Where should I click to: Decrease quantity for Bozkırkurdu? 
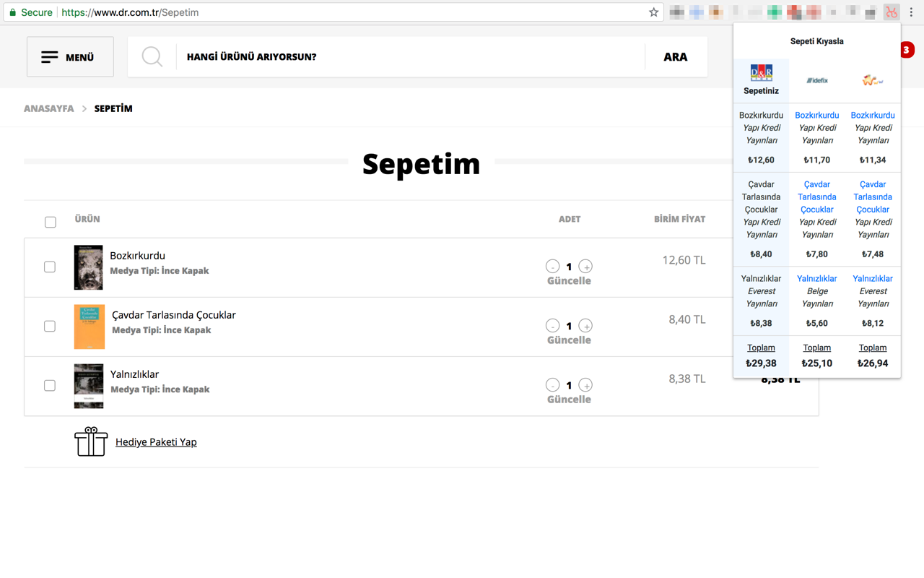click(552, 267)
